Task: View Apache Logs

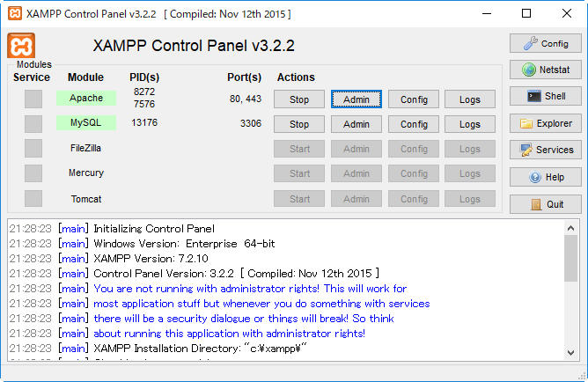Action: pos(470,99)
